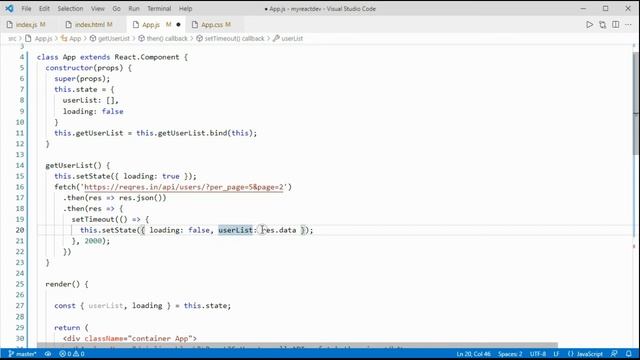Open the Edit menu

44,9
